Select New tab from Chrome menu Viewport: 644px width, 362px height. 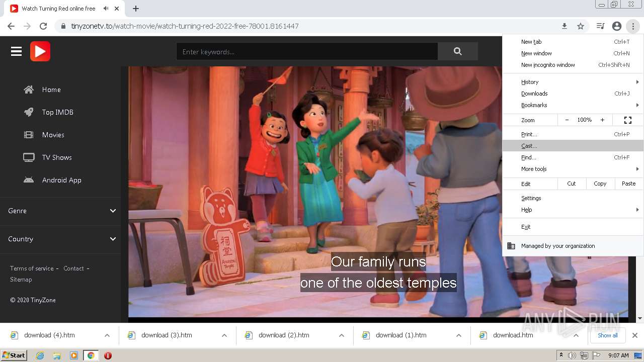573,42
